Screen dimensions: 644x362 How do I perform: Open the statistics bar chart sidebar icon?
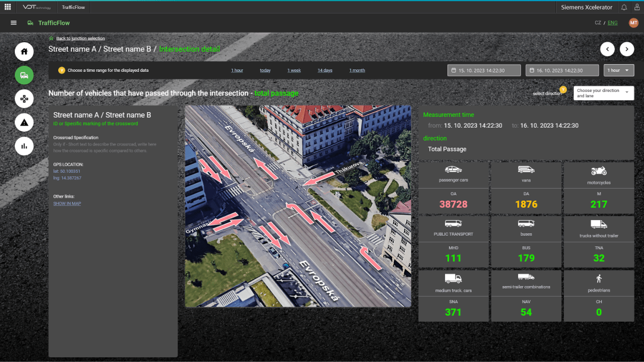coord(24,146)
